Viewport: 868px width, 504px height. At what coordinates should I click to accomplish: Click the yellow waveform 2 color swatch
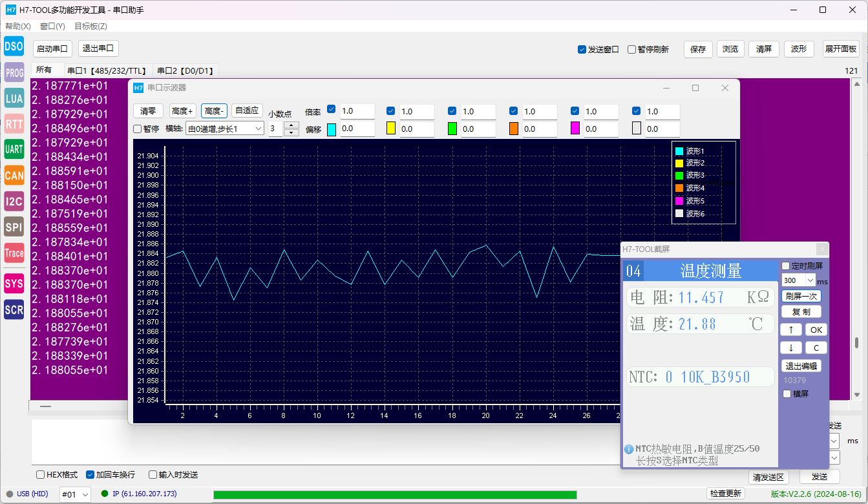[x=390, y=129]
